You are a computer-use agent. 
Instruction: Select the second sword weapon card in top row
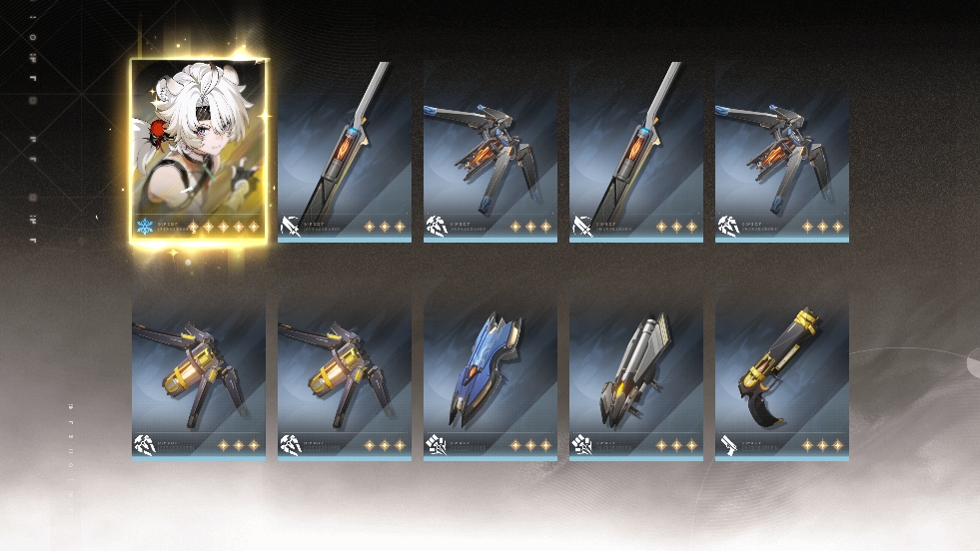pyautogui.click(x=636, y=150)
